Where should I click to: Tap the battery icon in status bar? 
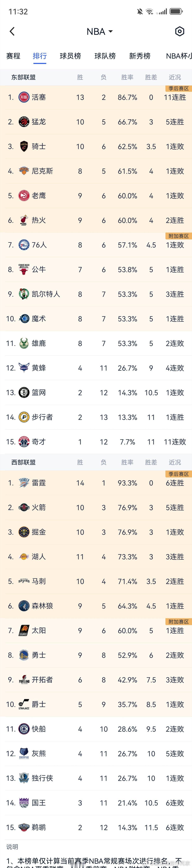coord(176,12)
